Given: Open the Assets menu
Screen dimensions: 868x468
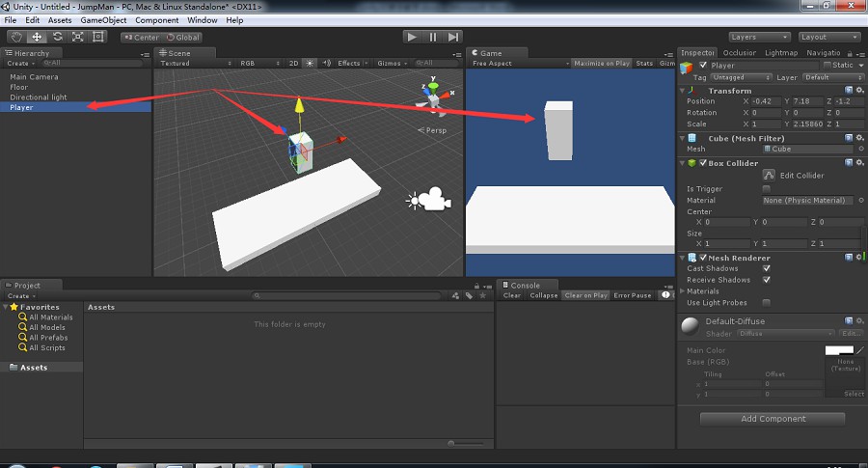Looking at the screenshot, I should click(x=60, y=20).
